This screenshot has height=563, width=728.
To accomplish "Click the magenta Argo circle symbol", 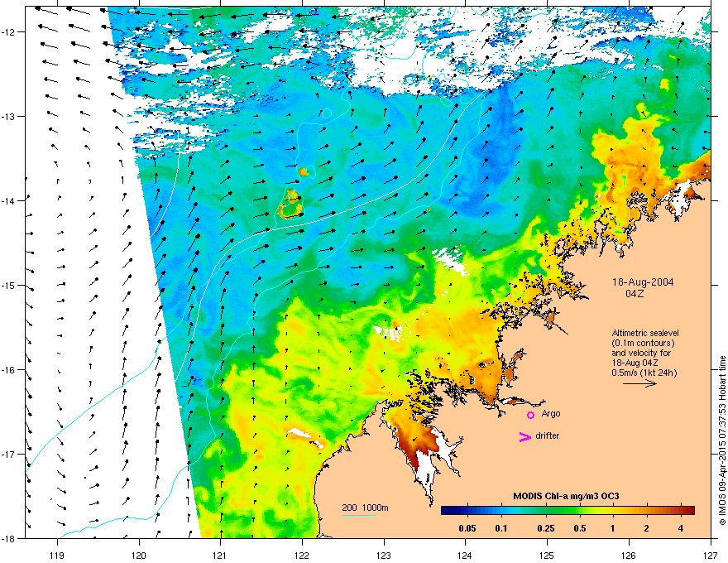I will (530, 415).
